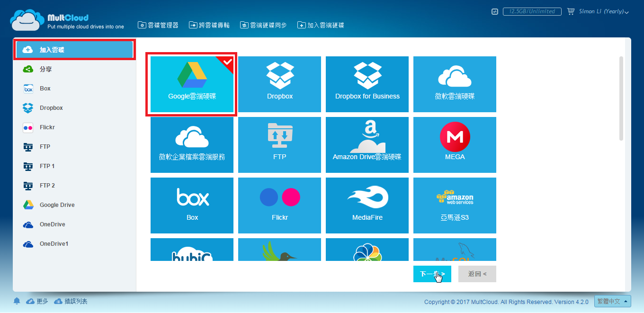Select the MediaFire cloud tile
Viewport: 644px width, 313px height.
(x=367, y=206)
